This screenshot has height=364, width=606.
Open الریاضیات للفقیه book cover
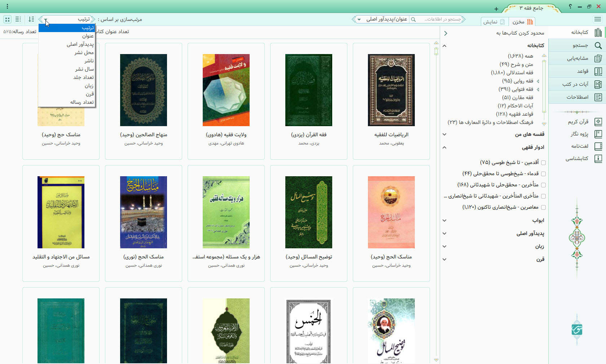click(x=391, y=90)
